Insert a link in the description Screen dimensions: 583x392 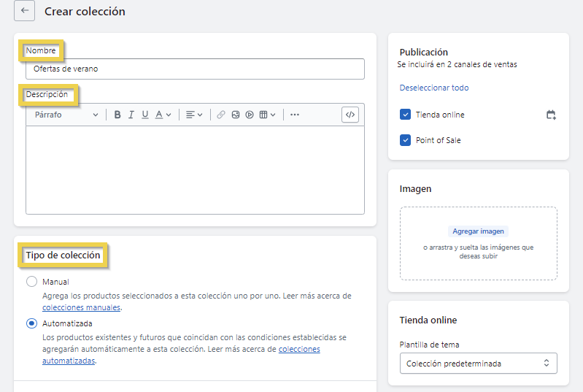click(221, 115)
